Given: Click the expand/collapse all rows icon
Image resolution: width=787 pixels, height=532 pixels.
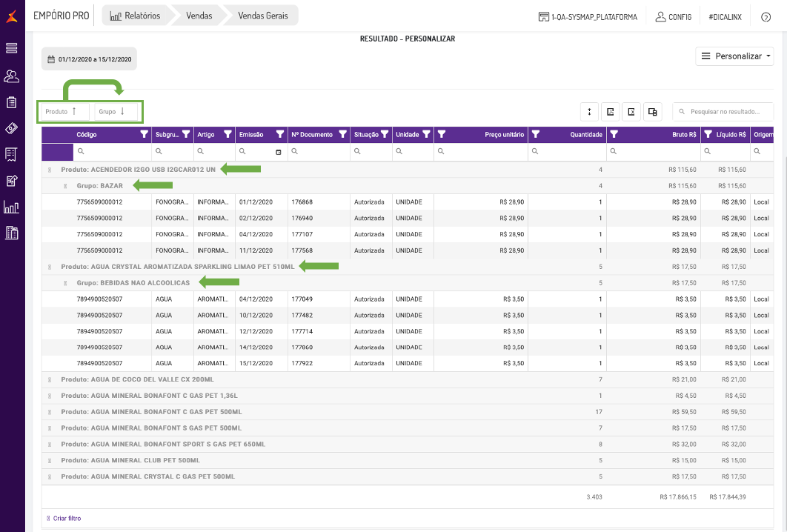Looking at the screenshot, I should (590, 112).
